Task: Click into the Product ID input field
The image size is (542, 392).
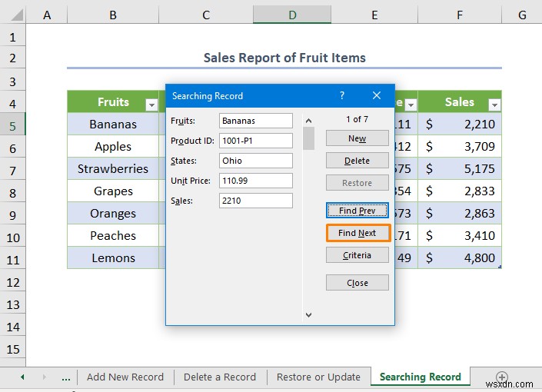Action: [x=256, y=141]
